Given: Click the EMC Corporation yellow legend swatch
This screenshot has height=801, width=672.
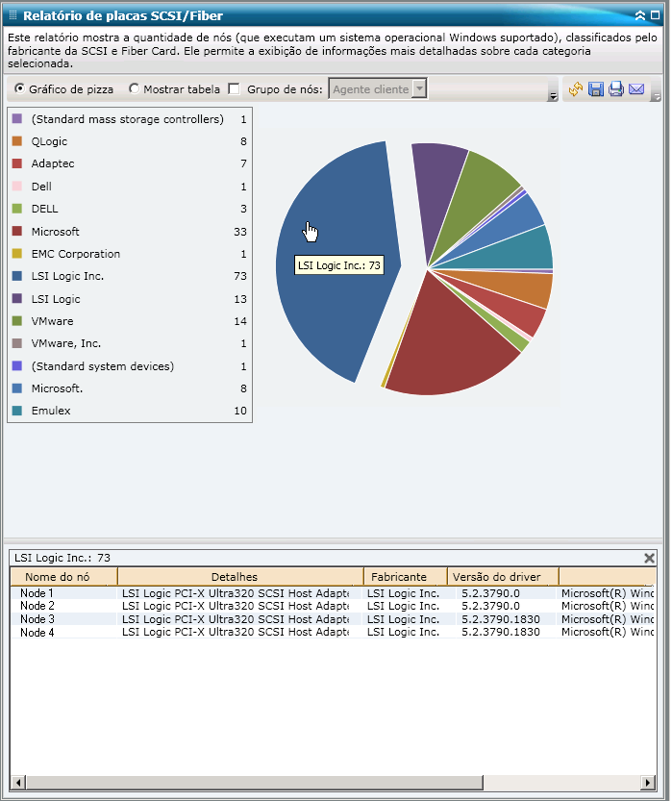Looking at the screenshot, I should (x=17, y=254).
